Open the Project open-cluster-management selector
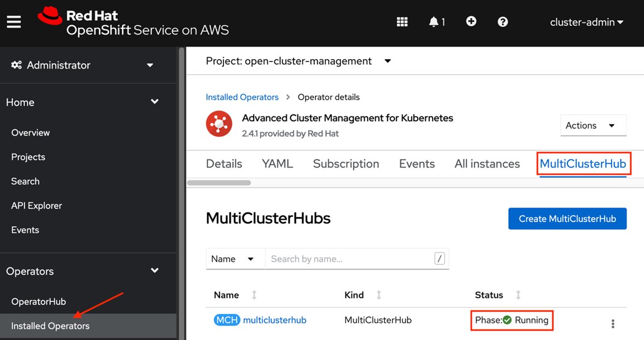Screen dimensions: 644x340 [x=298, y=61]
